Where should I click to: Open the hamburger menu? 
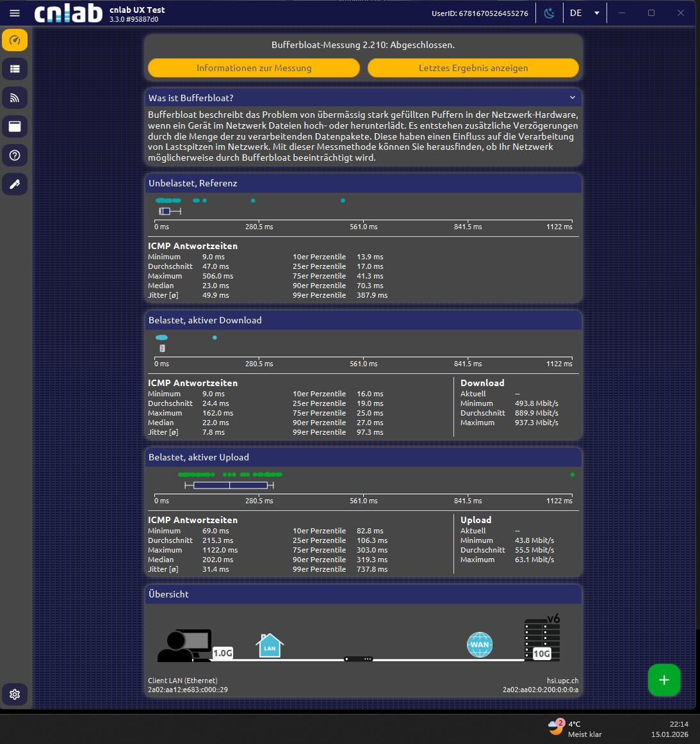pyautogui.click(x=15, y=13)
